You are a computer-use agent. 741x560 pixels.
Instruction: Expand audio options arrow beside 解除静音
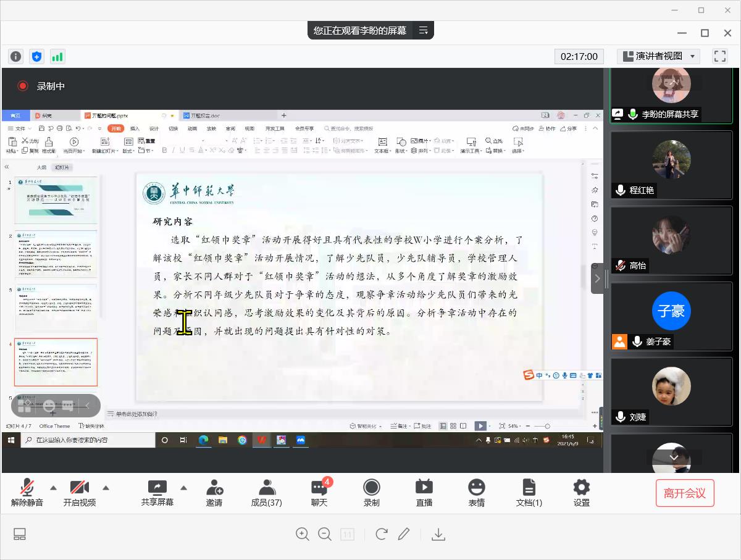point(53,488)
